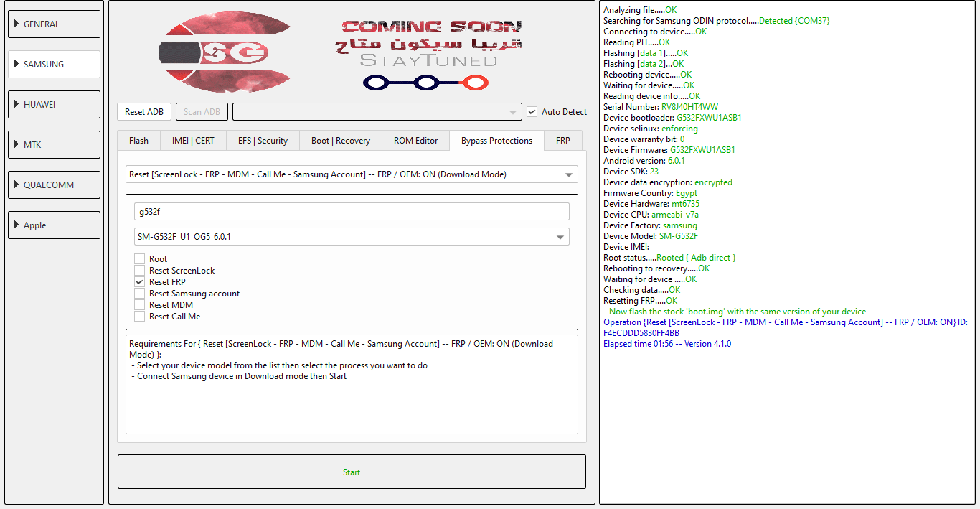Expand the GENERAL section arrow
Viewport: 980px width, 509px height.
click(15, 24)
